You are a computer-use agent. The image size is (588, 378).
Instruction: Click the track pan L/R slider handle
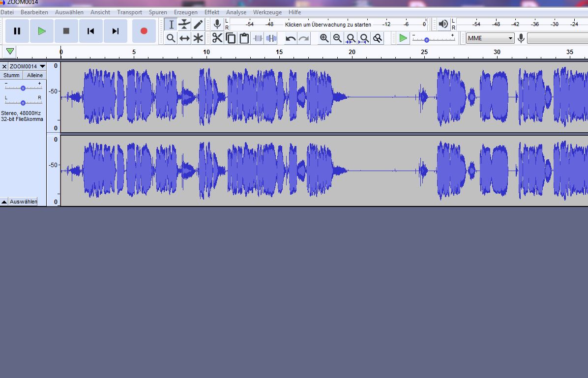point(23,103)
